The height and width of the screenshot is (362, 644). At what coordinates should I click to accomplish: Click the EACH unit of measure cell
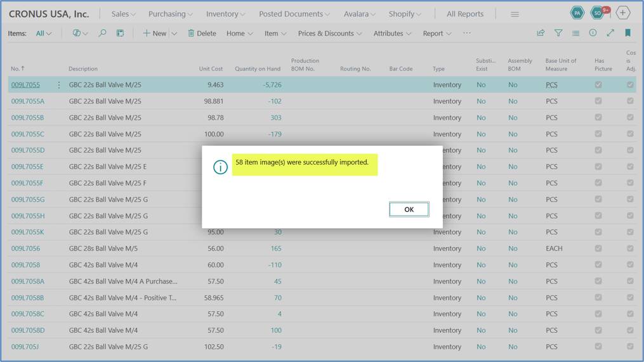tap(554, 249)
